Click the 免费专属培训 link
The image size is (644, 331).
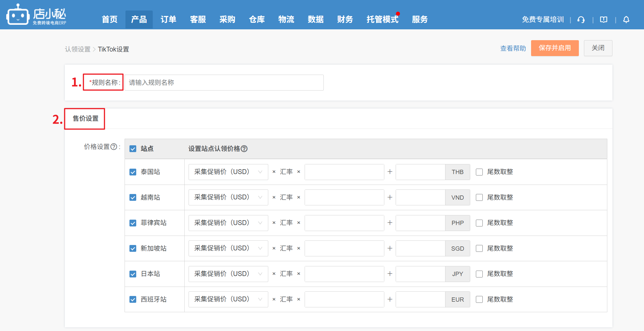coord(543,19)
